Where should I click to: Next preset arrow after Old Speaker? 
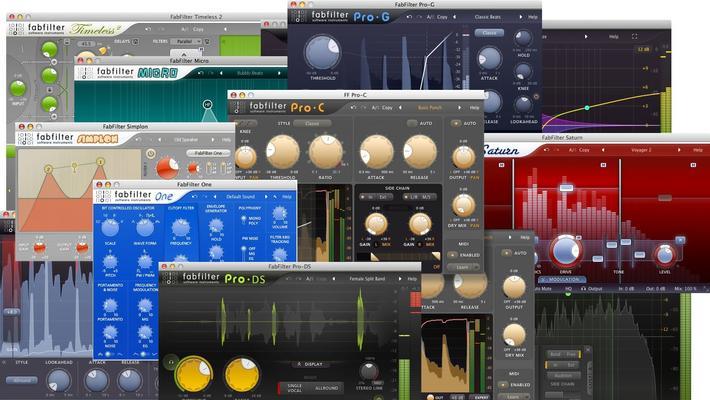tap(212, 140)
